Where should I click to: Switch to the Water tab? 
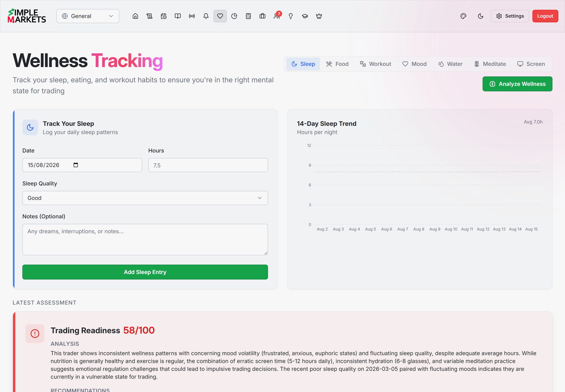[x=450, y=64]
